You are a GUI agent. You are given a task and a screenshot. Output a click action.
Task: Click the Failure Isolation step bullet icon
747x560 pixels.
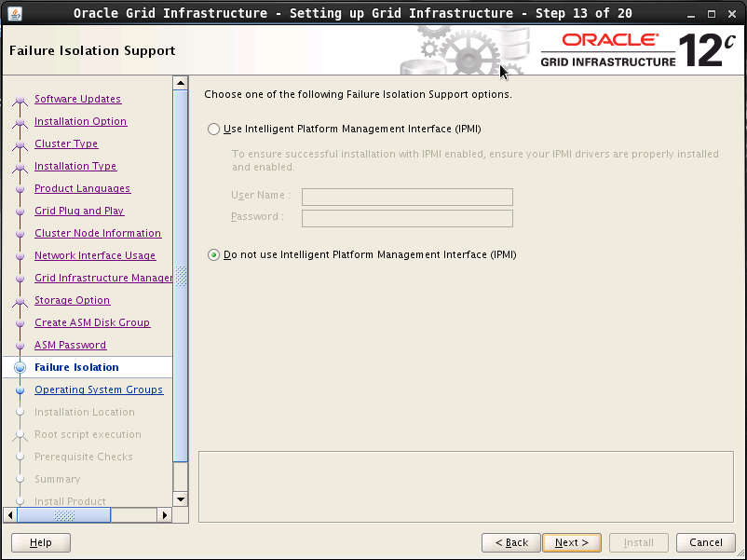[20, 368]
